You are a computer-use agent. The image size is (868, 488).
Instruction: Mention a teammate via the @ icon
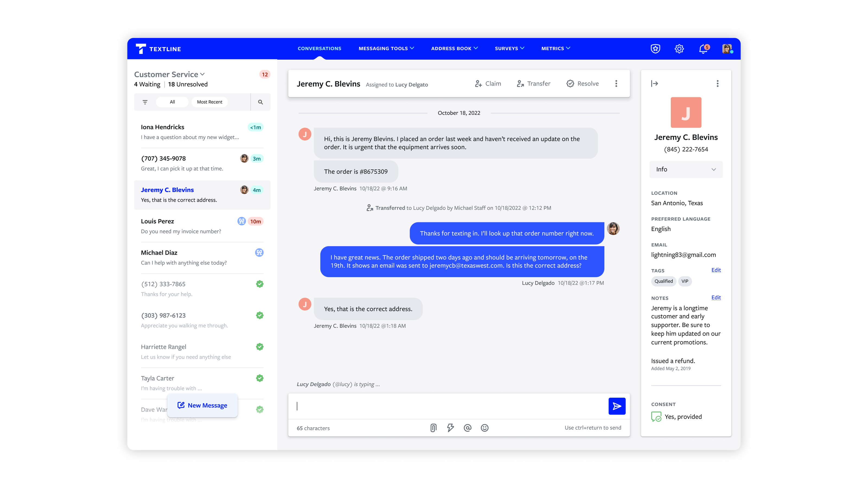[468, 428]
